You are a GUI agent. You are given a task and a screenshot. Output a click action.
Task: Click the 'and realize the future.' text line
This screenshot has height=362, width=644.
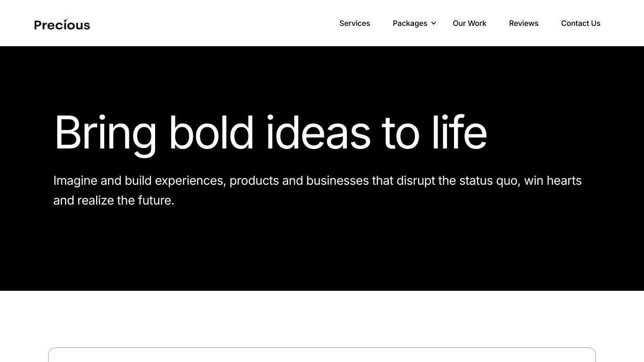(114, 200)
